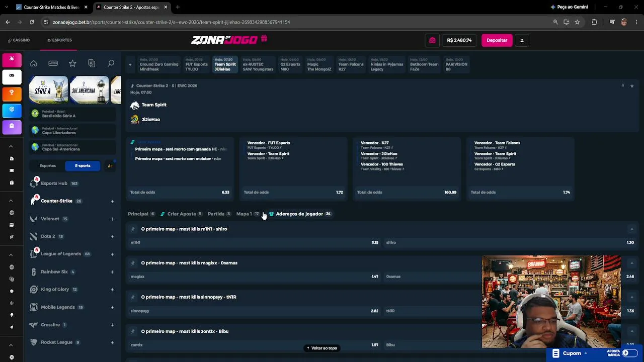The image size is (644, 362).
Task: Click the Chrome extensions puzzle icon
Action: pyautogui.click(x=594, y=22)
